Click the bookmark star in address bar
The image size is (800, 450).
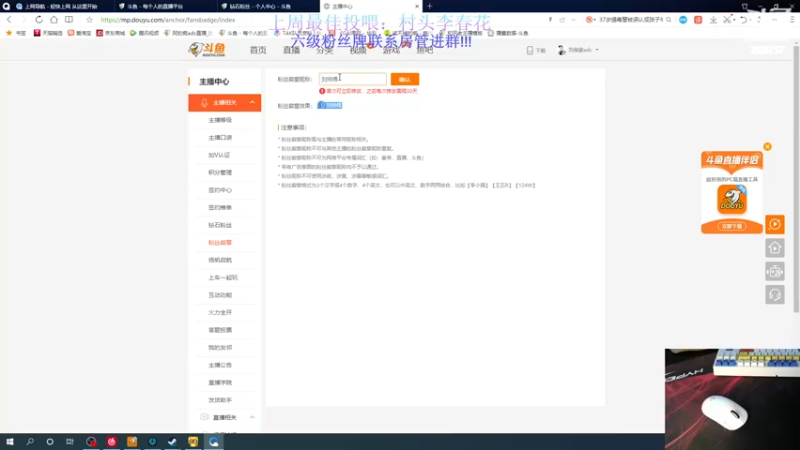(x=89, y=19)
